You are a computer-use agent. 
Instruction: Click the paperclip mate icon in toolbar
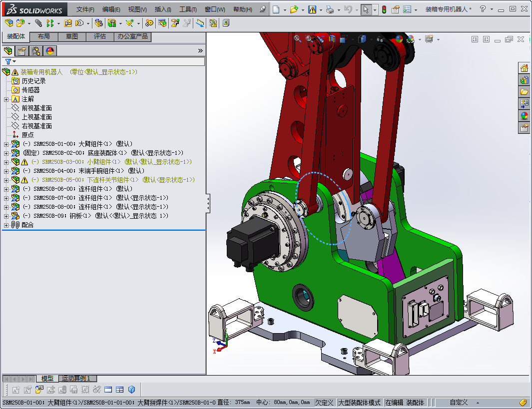[x=38, y=23]
